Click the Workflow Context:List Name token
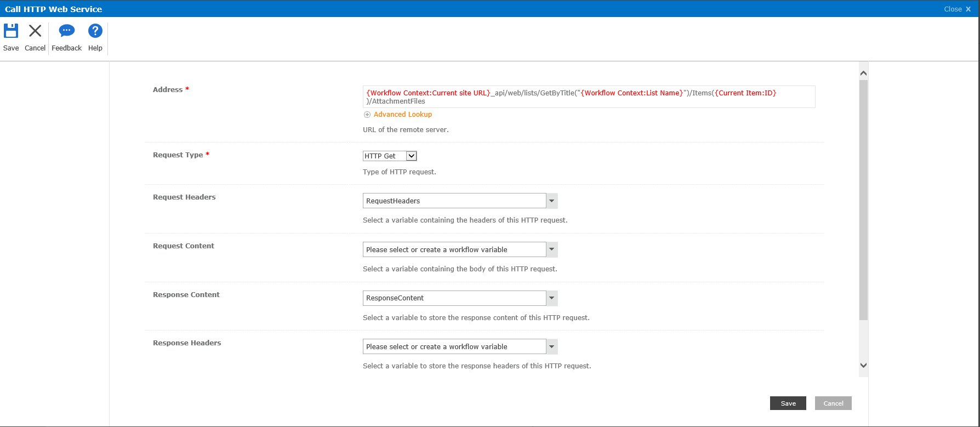 click(631, 93)
